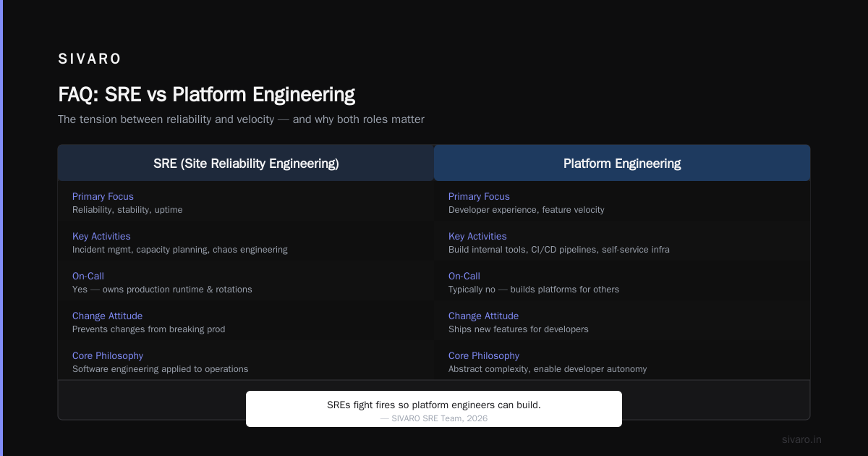Select Key Activities in Platform Engineering column
This screenshot has width=868, height=456.
[x=477, y=236]
